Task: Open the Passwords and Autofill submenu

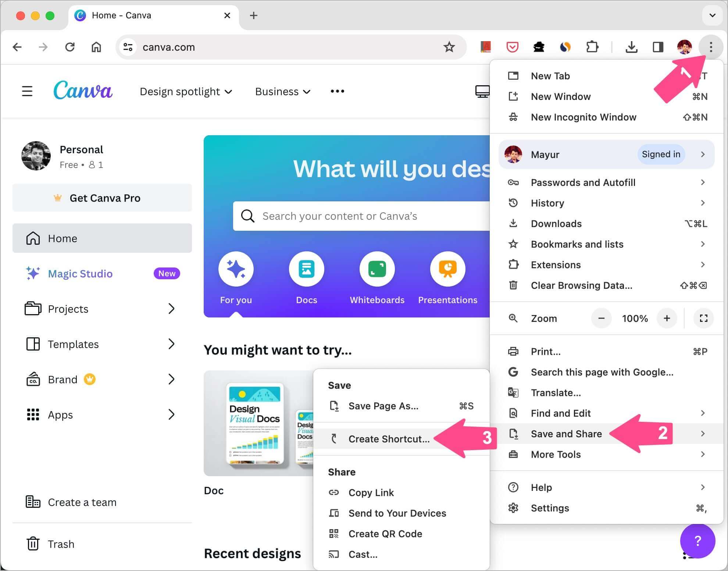Action: coord(607,182)
